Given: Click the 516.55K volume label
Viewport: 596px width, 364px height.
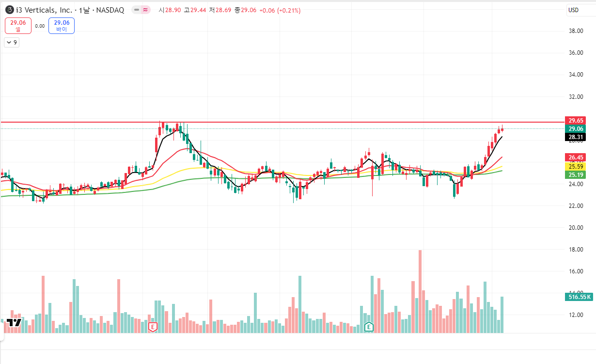Looking at the screenshot, I should pyautogui.click(x=579, y=297).
